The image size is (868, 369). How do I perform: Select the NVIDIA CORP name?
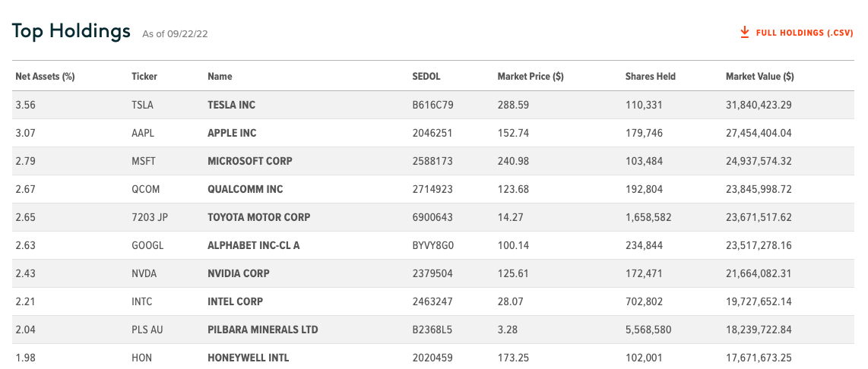click(x=239, y=273)
